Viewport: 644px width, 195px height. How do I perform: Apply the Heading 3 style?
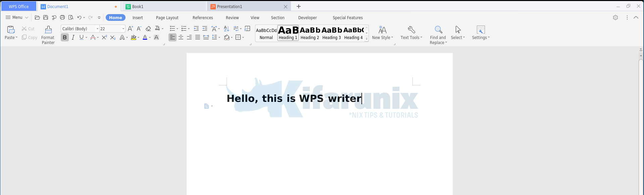tap(332, 33)
